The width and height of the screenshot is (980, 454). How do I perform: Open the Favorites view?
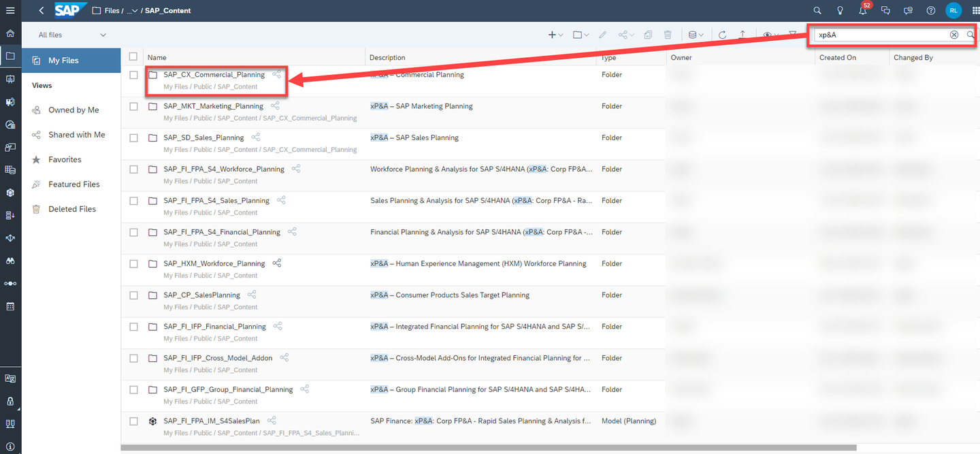point(65,159)
